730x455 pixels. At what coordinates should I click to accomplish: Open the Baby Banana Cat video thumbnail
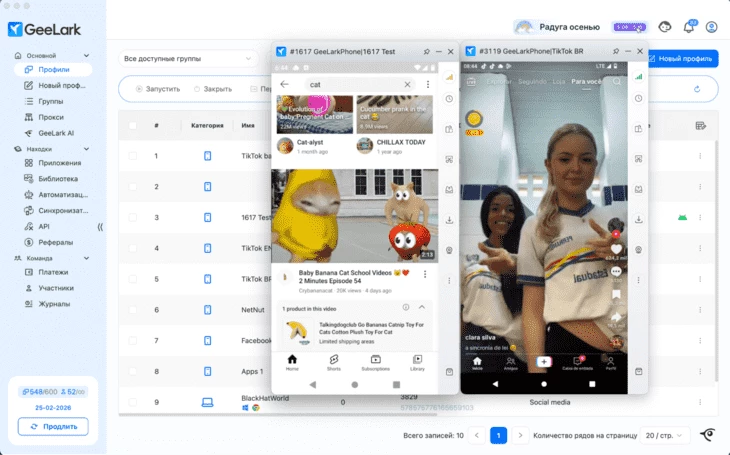[x=355, y=216]
